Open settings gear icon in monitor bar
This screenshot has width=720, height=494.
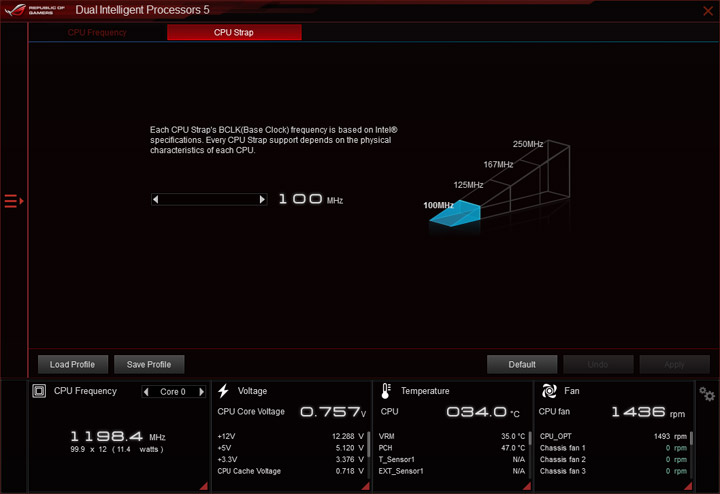tap(707, 394)
